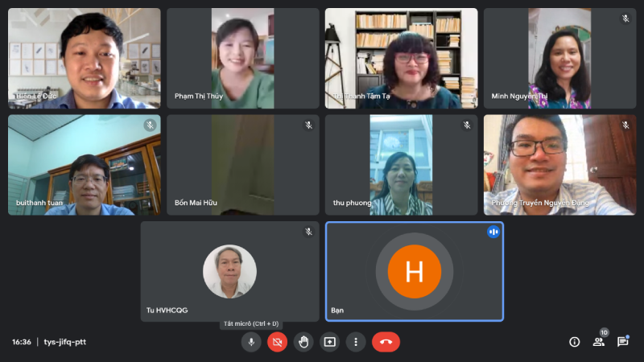Screen dimensions: 644x362
Task: Click muted mic icon on thu phuong tile
Action: pyautogui.click(x=467, y=125)
